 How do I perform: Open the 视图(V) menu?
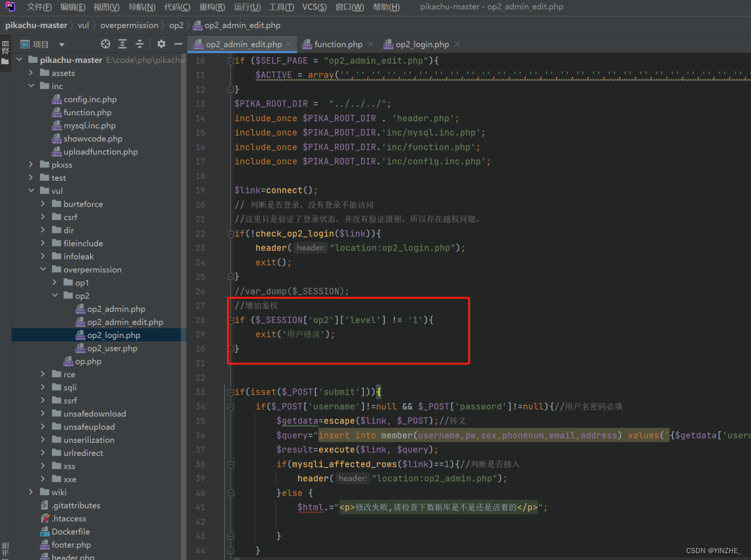click(x=106, y=7)
